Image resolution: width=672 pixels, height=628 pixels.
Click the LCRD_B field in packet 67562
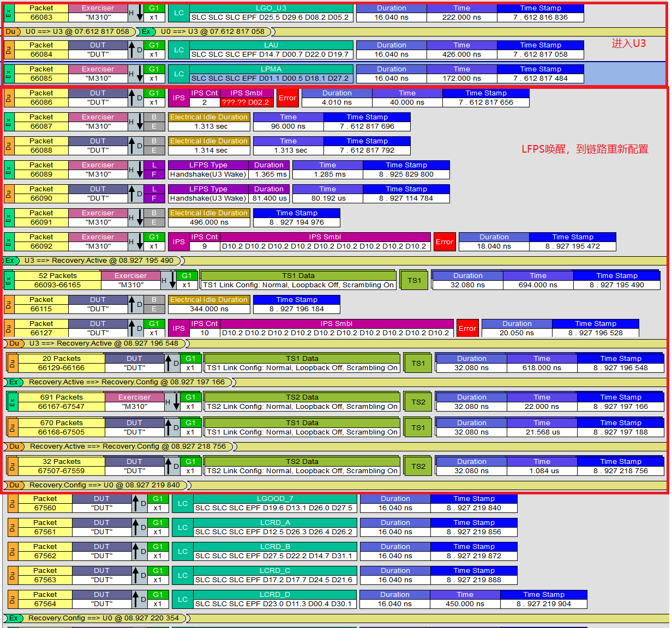click(275, 552)
